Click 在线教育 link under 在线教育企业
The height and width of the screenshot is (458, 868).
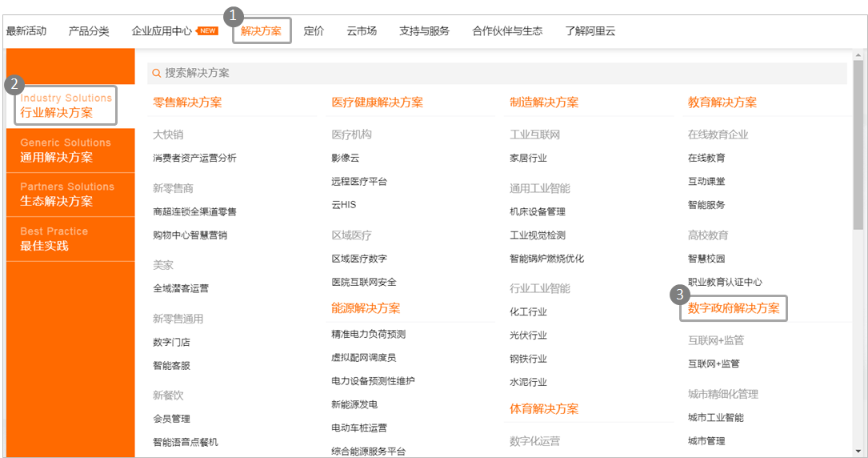tap(706, 158)
